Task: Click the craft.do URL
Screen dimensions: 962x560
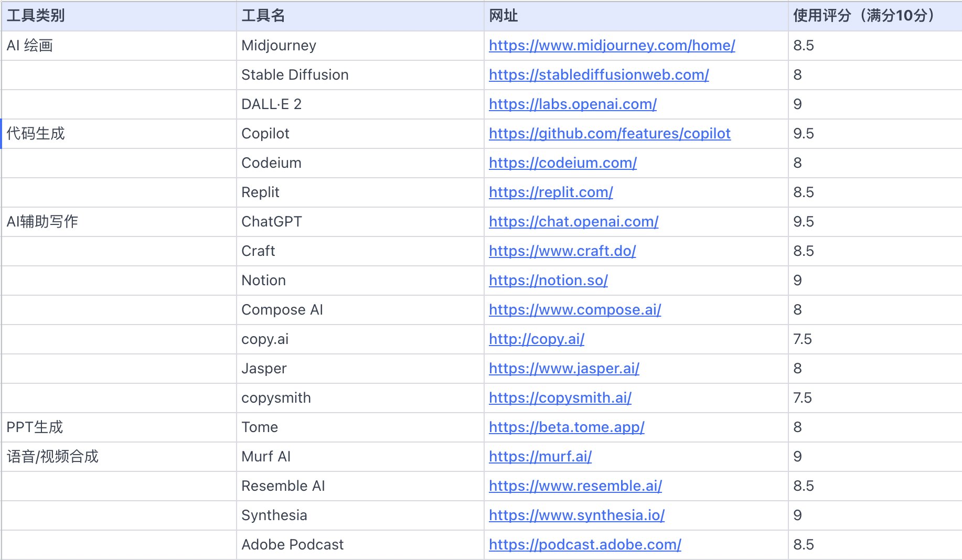Action: pyautogui.click(x=562, y=251)
